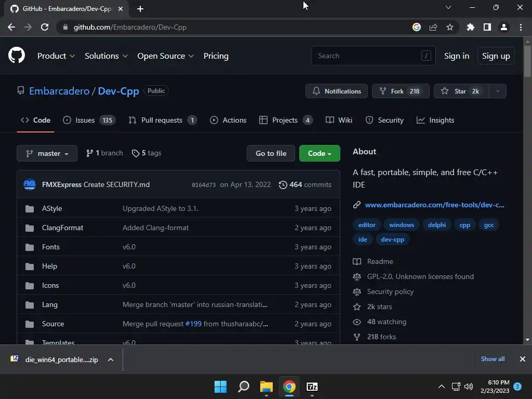This screenshot has width=532, height=399.
Task: Switch to the Issues tab
Action: 89,120
